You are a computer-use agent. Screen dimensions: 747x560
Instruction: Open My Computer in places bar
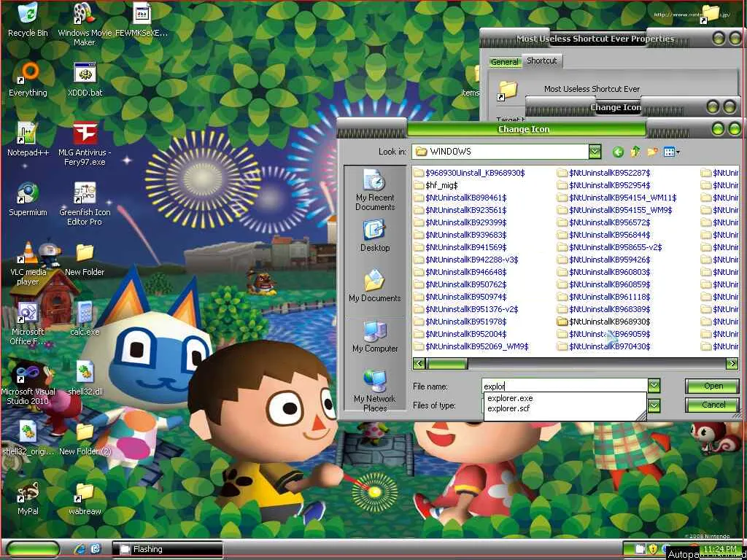[x=375, y=336]
